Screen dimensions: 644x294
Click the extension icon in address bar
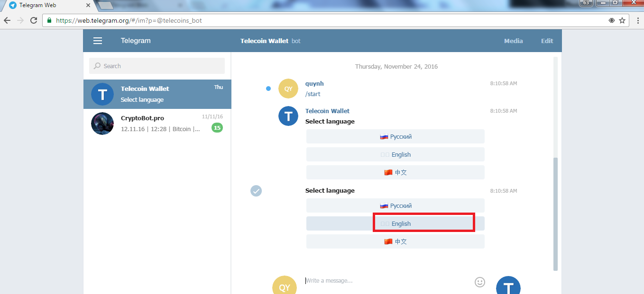(x=611, y=20)
